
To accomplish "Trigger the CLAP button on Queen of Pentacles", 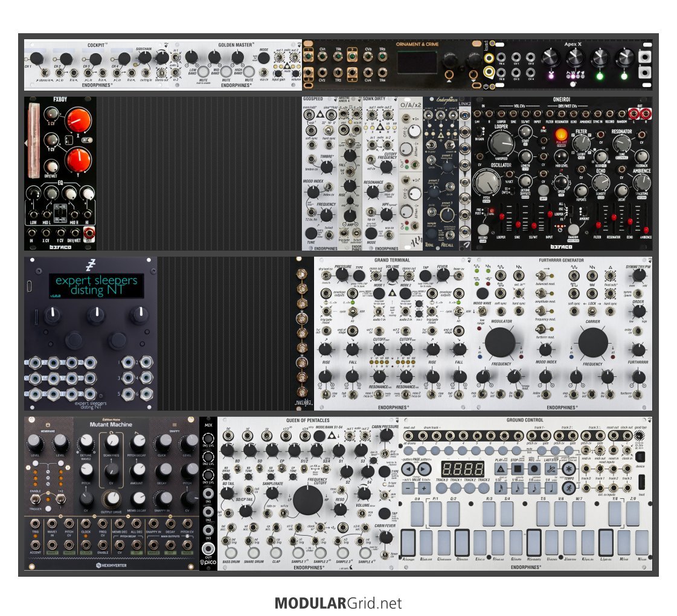I will tap(276, 553).
